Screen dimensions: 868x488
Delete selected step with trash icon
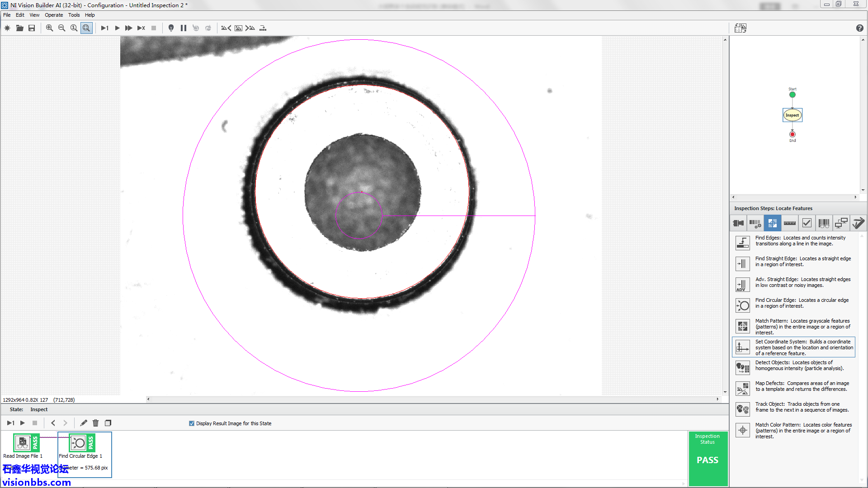coord(95,423)
